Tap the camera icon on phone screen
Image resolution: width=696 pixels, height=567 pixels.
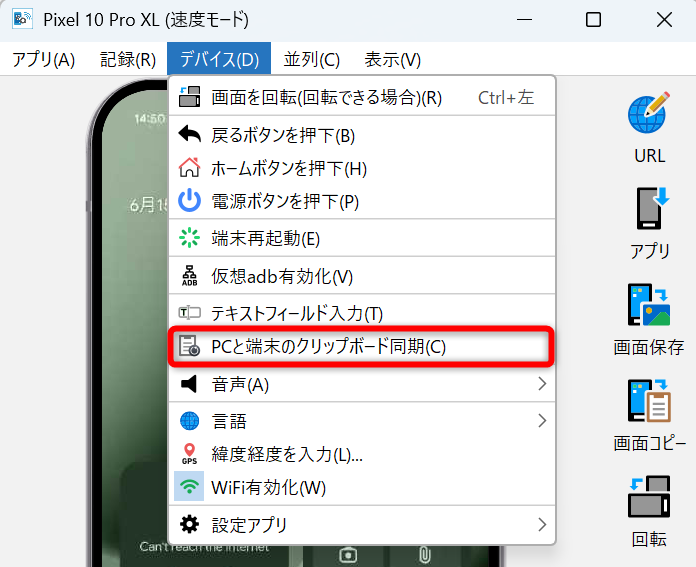click(348, 555)
